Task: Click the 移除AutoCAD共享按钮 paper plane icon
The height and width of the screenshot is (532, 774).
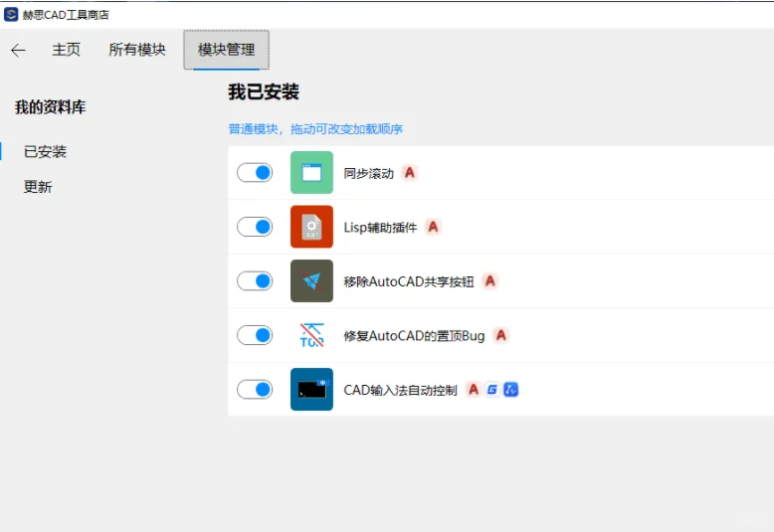Action: coord(311,280)
